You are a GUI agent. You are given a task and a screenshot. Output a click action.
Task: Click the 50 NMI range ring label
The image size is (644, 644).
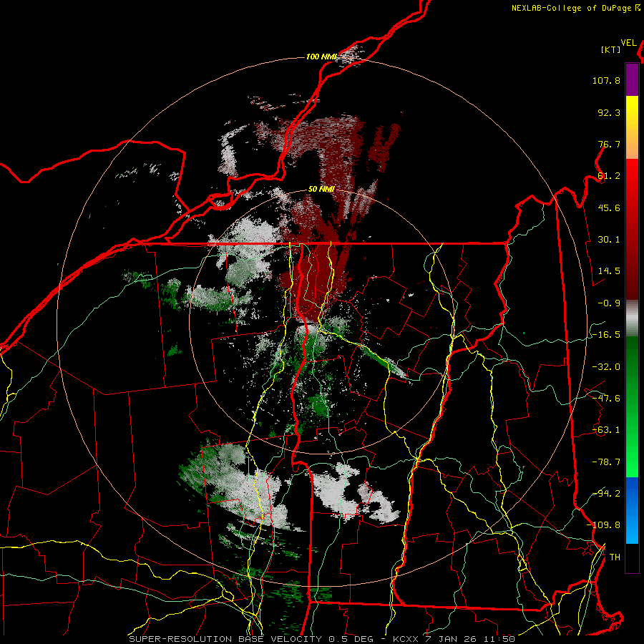tap(321, 189)
